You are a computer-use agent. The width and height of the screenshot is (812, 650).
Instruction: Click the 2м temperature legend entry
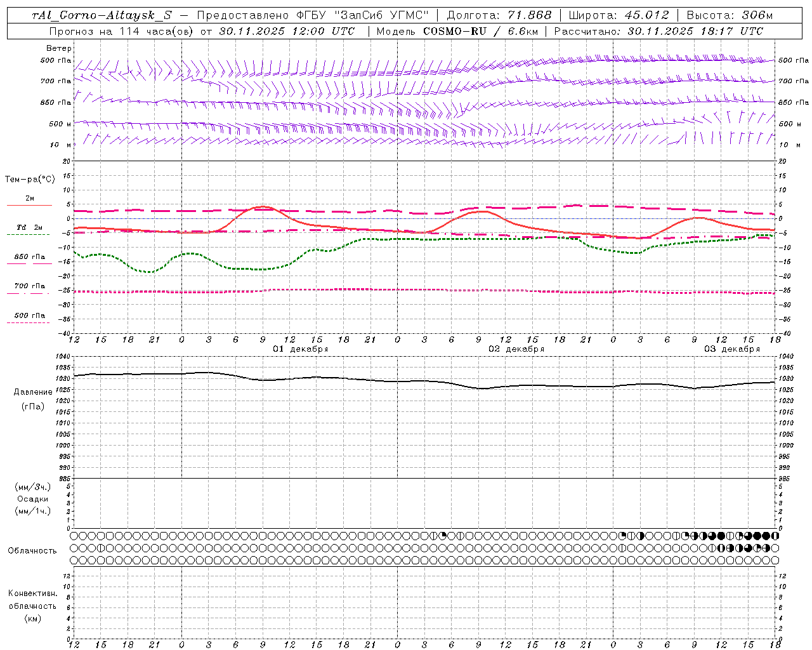30,199
